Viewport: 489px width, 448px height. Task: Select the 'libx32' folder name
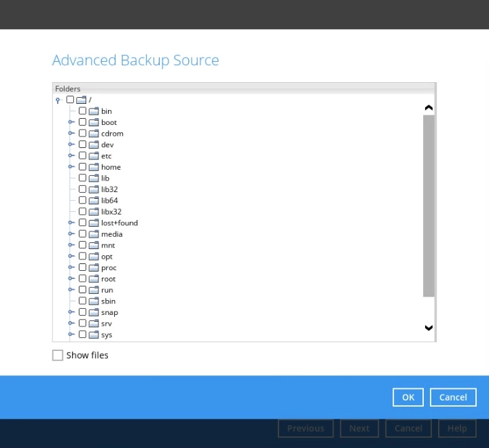pyautogui.click(x=111, y=212)
